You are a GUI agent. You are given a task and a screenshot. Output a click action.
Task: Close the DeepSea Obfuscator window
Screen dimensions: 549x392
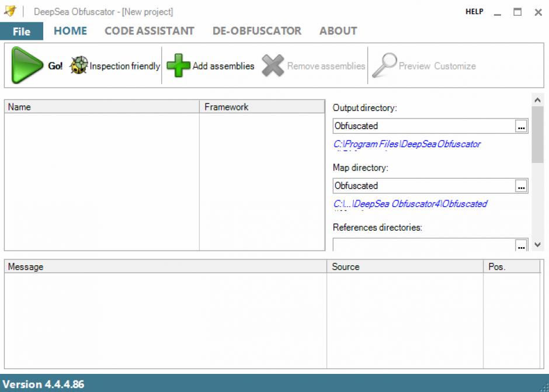538,12
